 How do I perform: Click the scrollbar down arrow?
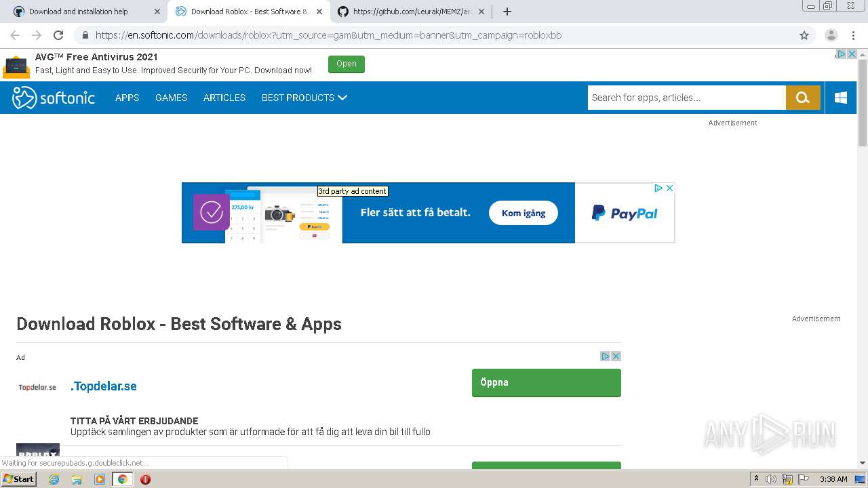(x=863, y=464)
